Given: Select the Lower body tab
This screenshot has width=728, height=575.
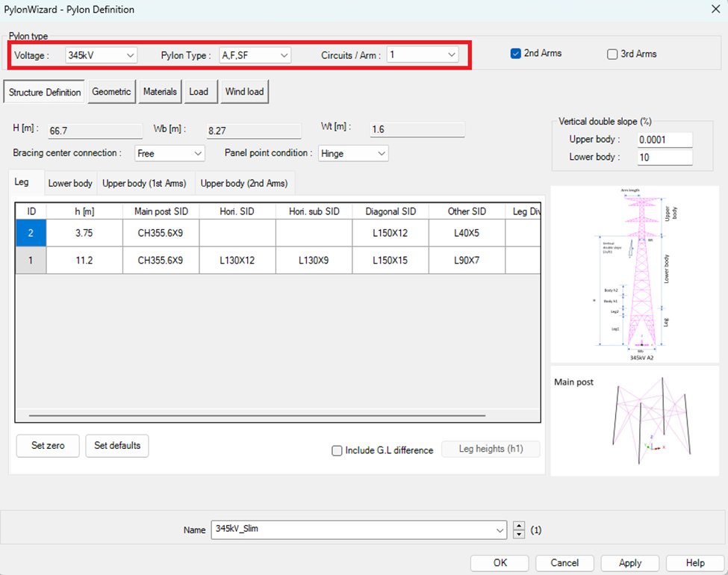Looking at the screenshot, I should click(70, 183).
